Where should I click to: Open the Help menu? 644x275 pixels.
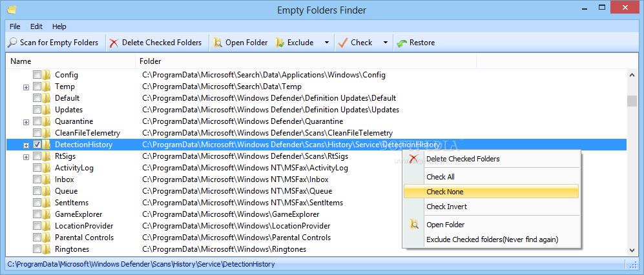click(59, 26)
